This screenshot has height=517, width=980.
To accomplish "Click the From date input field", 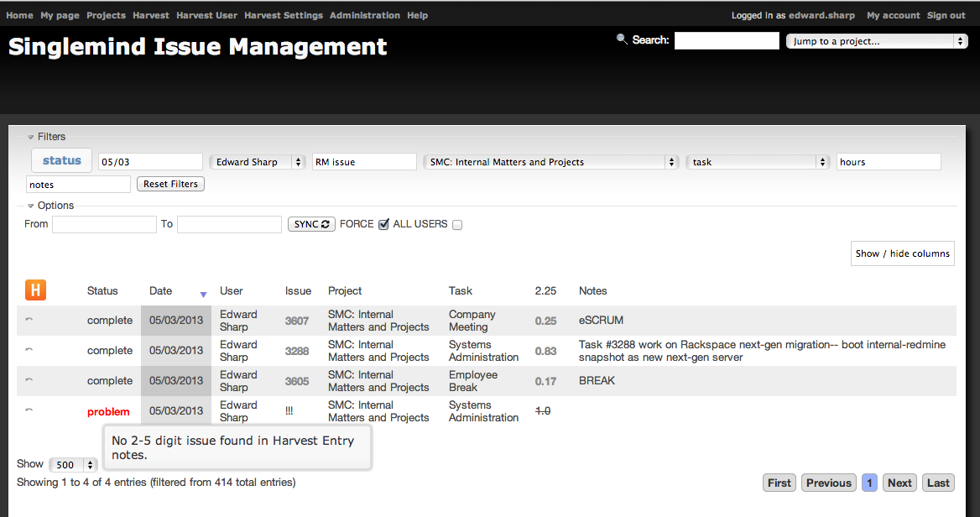I will point(104,224).
